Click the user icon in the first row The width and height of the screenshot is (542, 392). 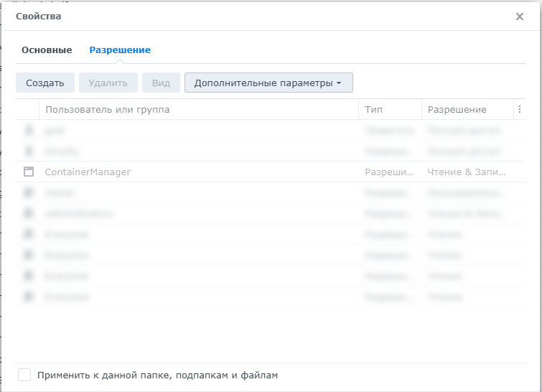pyautogui.click(x=29, y=131)
